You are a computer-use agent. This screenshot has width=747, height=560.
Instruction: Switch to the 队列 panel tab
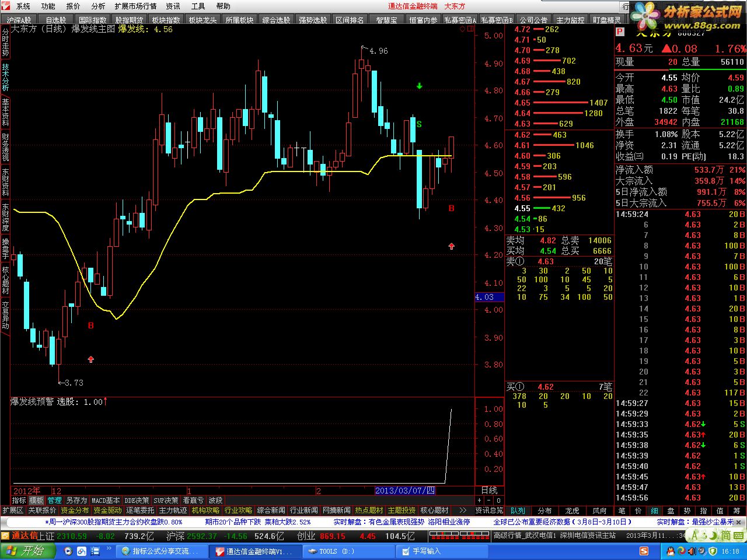click(518, 510)
